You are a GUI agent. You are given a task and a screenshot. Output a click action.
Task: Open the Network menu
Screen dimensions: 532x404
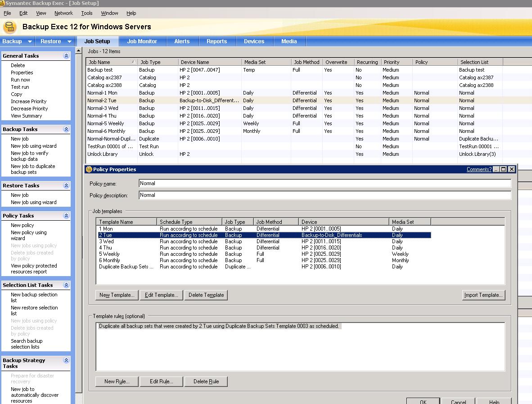pos(63,13)
